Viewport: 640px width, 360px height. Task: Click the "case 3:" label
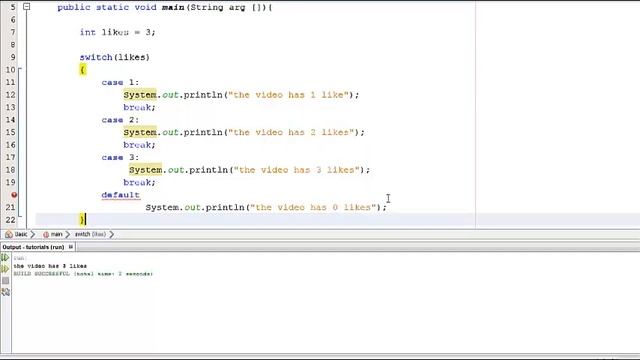click(120, 157)
